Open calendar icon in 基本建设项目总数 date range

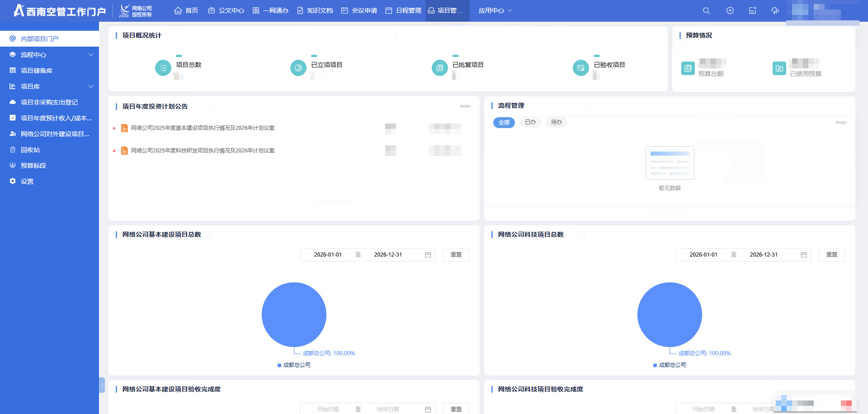428,255
